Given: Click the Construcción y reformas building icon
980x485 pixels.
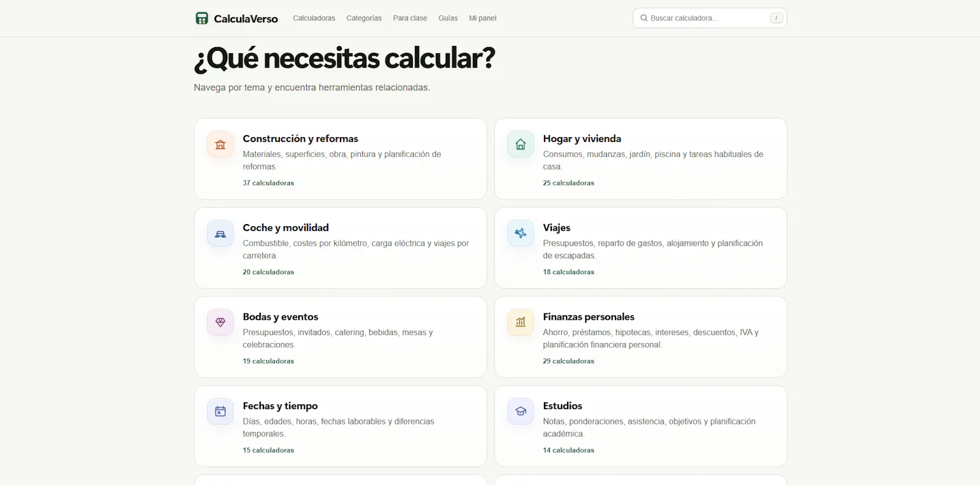Looking at the screenshot, I should pyautogui.click(x=221, y=145).
